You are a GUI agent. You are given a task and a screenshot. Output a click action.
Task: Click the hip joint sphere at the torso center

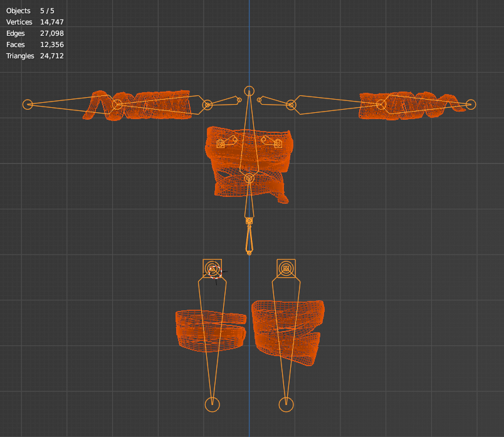(249, 178)
